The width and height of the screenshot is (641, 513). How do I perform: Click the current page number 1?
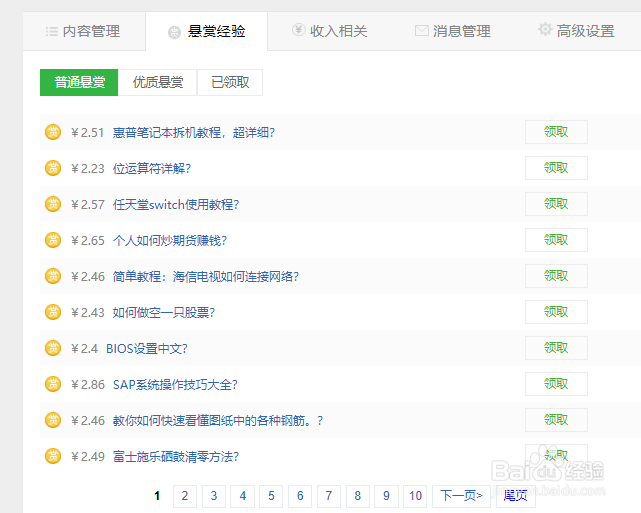tap(157, 496)
